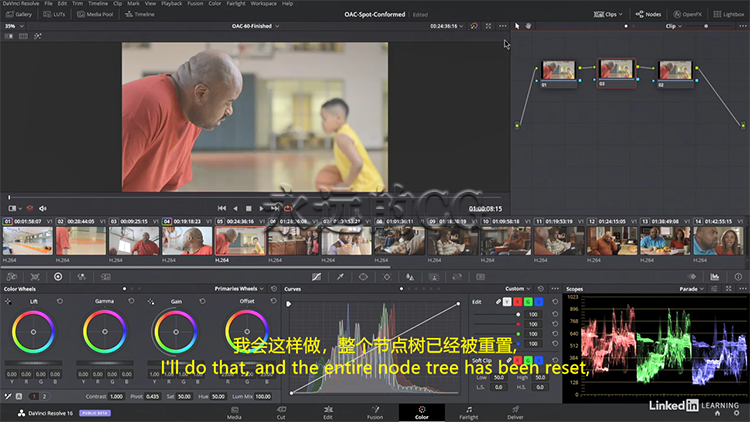Open the Curves Custom mode dropdown
750x422 pixels.
coord(518,289)
